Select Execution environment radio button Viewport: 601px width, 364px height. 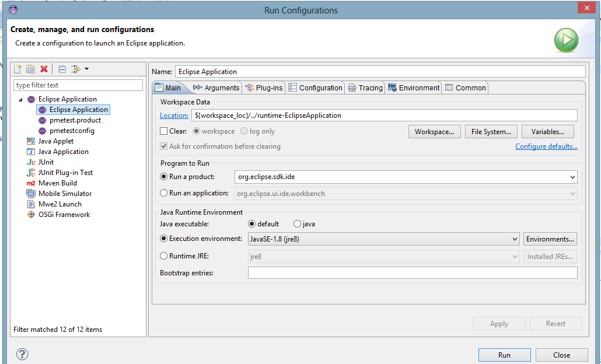[x=163, y=239]
